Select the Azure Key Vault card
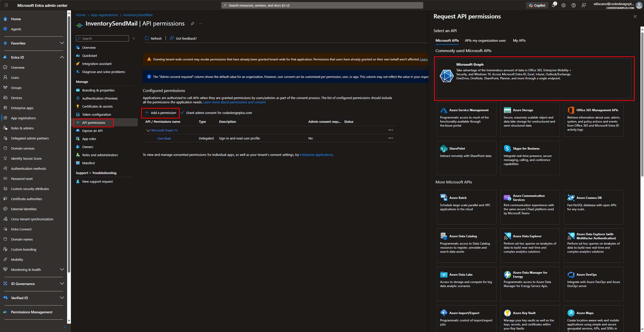 [x=530, y=319]
